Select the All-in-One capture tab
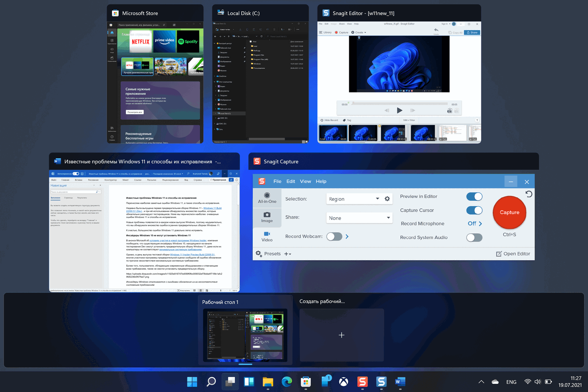The height and width of the screenshot is (392, 588). [267, 198]
